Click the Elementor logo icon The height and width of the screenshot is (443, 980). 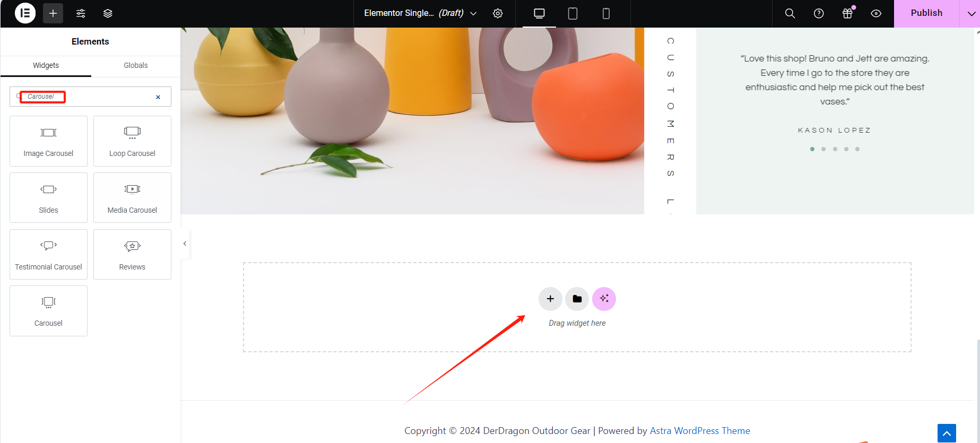click(25, 13)
